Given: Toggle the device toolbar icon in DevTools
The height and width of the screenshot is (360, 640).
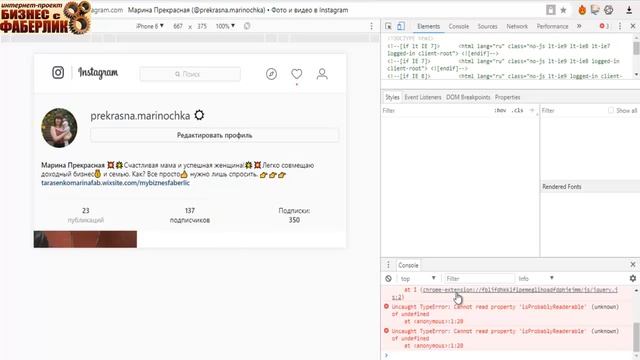Looking at the screenshot, I should 401,26.
